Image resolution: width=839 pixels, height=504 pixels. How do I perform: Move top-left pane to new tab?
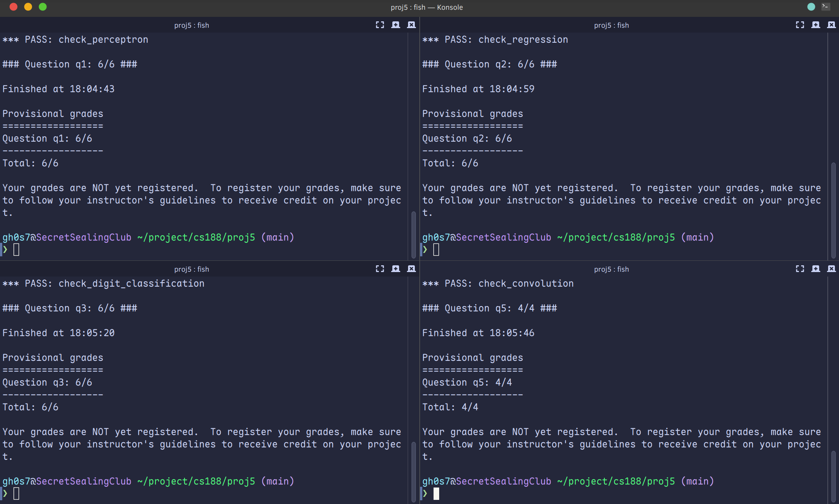395,25
